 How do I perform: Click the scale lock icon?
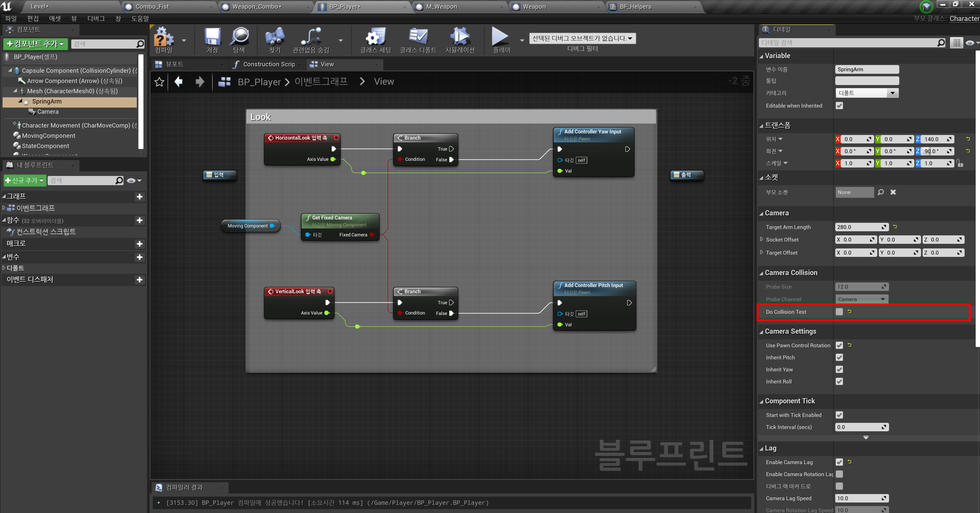tap(960, 163)
